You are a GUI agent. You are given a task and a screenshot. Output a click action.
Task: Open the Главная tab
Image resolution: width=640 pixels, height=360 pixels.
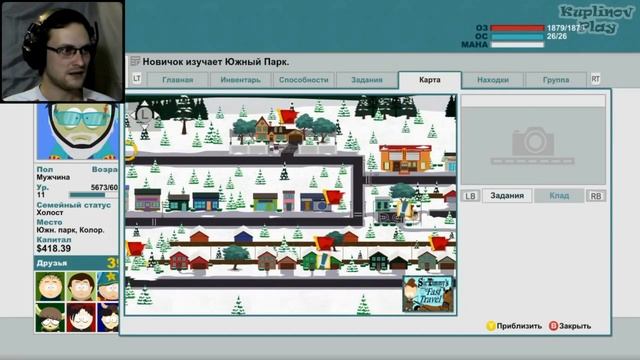(178, 80)
